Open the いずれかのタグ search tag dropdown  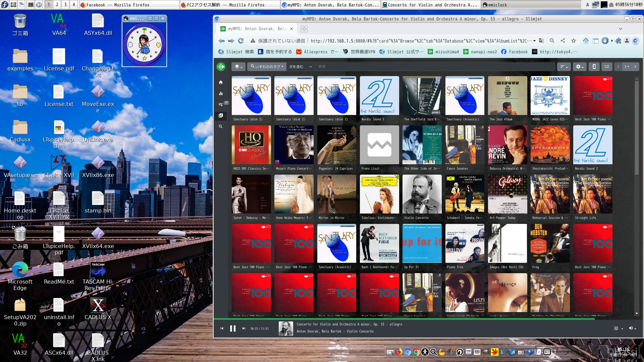pos(267,67)
